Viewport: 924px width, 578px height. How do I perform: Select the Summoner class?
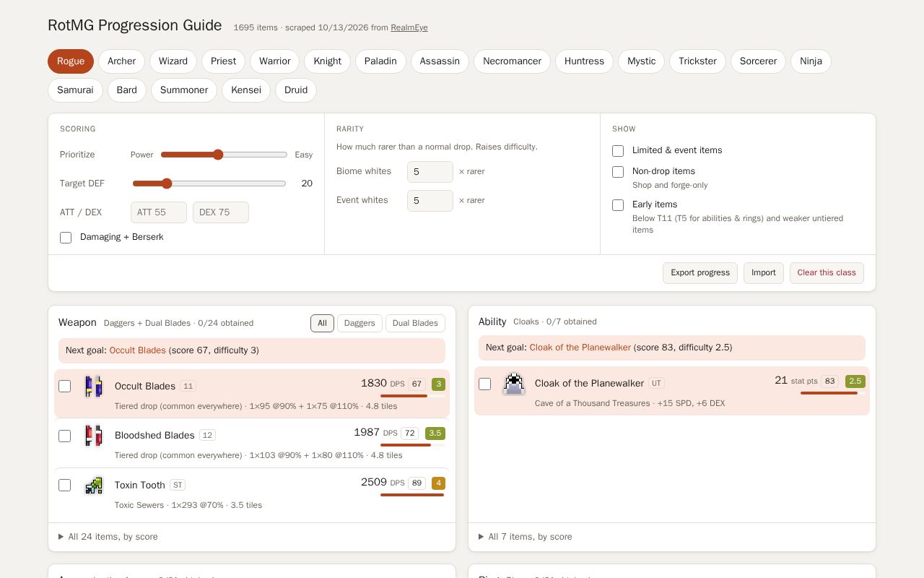[184, 90]
